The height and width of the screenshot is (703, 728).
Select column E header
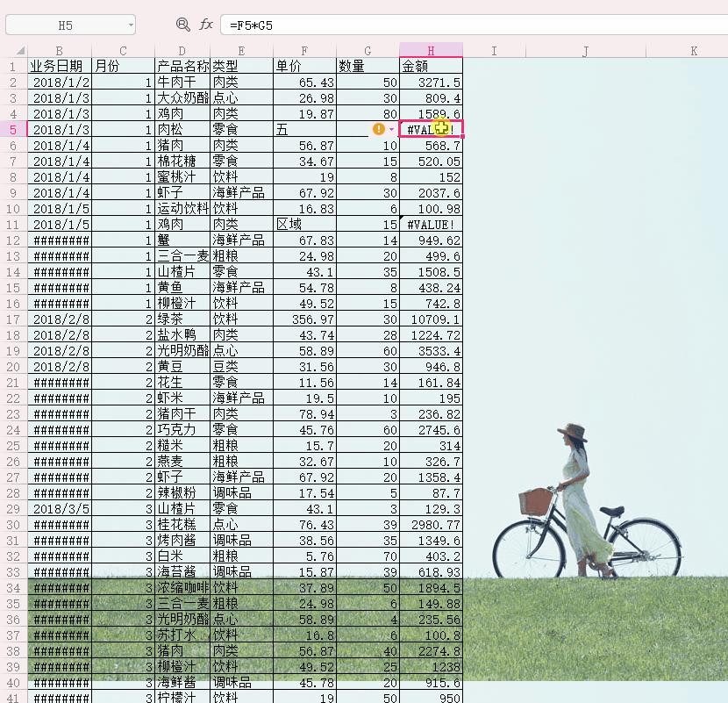coord(241,51)
